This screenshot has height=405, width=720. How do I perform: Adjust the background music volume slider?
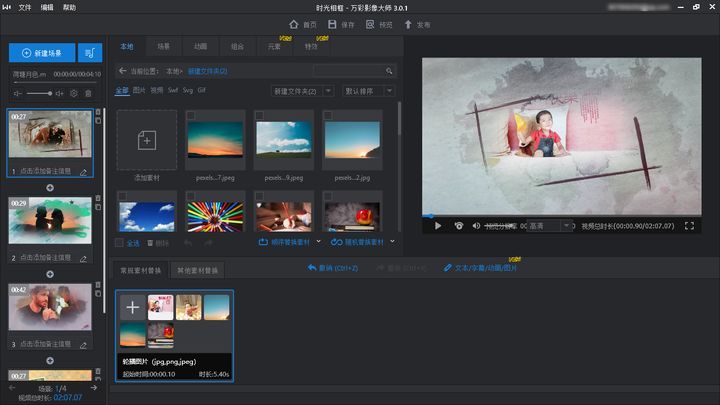click(39, 93)
